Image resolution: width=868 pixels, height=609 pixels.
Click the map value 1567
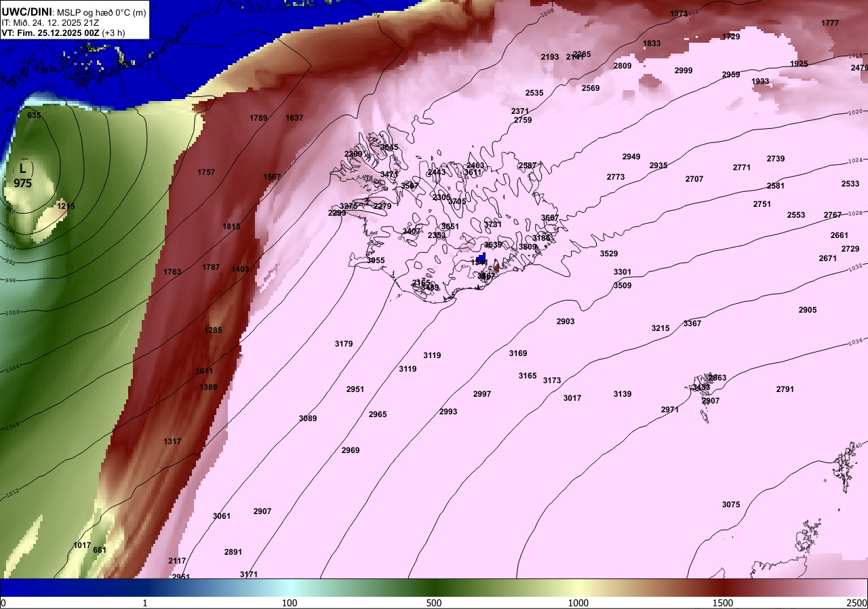[272, 177]
